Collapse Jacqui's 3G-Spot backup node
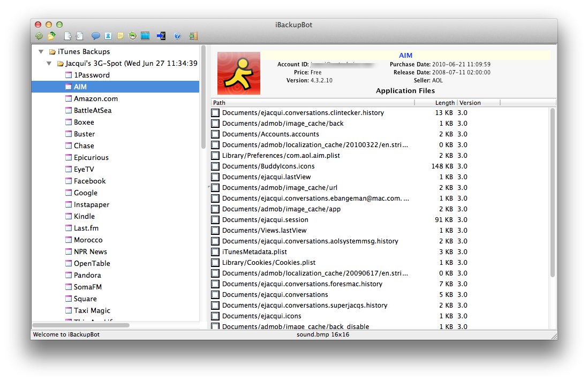 [x=49, y=63]
